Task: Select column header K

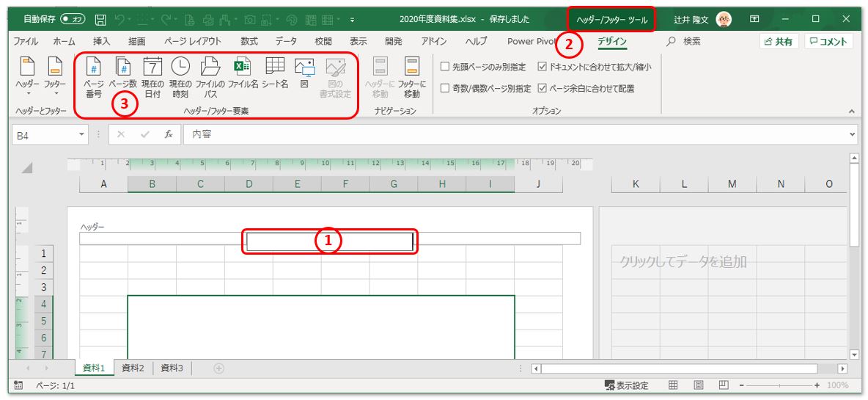Action: (636, 184)
